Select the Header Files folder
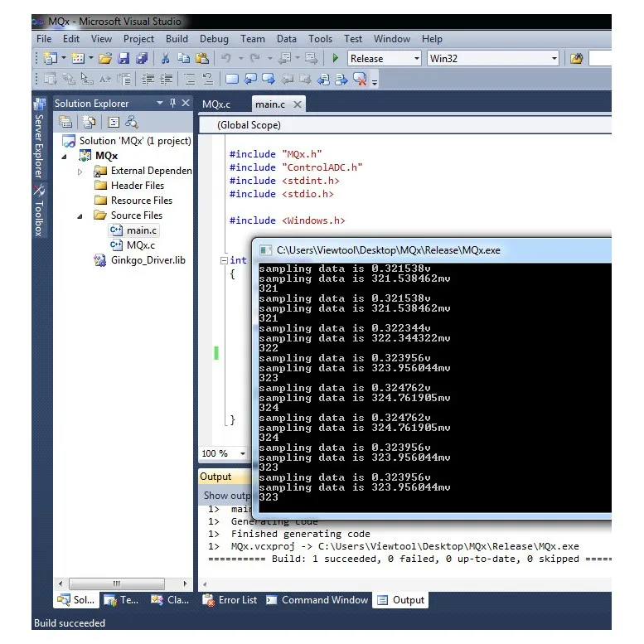This screenshot has width=644, height=644. tap(129, 186)
